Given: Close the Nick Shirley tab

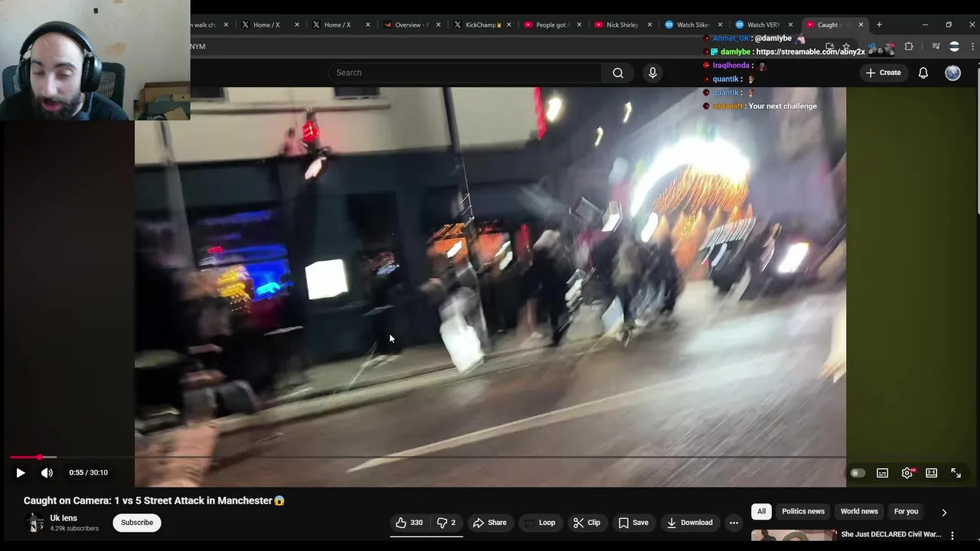Looking at the screenshot, I should point(650,24).
